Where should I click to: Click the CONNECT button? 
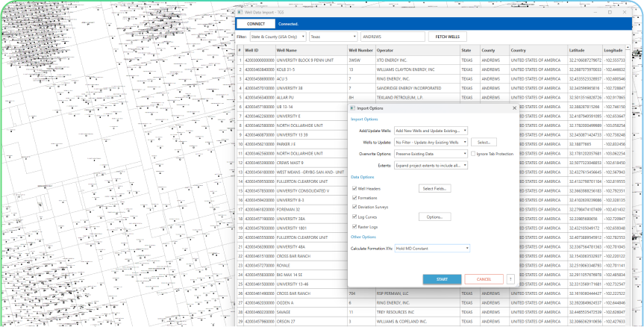256,24
